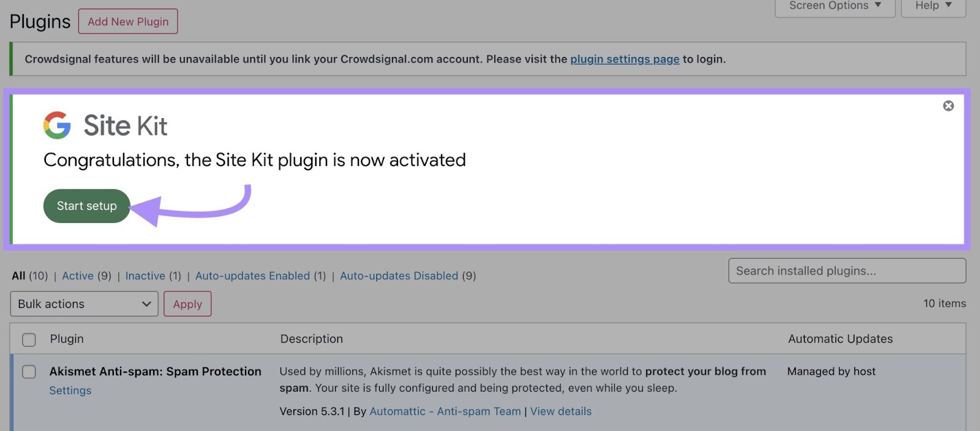Dismiss the Site Kit activation notice
980x431 pixels.
pos(948,106)
